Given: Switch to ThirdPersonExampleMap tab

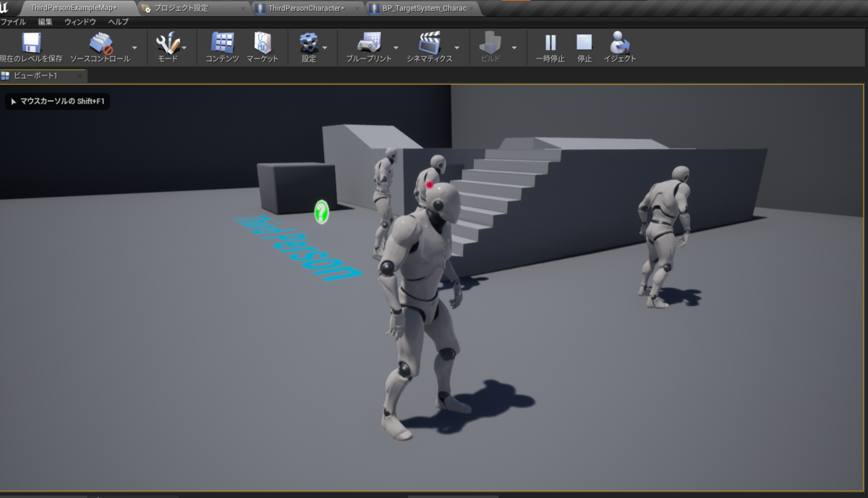Looking at the screenshot, I should click(74, 8).
